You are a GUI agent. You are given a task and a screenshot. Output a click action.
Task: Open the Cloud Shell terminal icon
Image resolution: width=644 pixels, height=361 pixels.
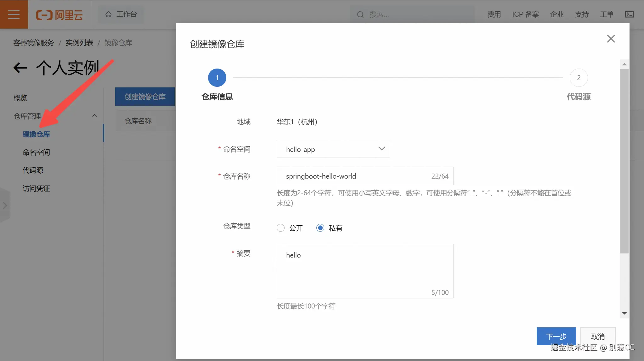(629, 14)
